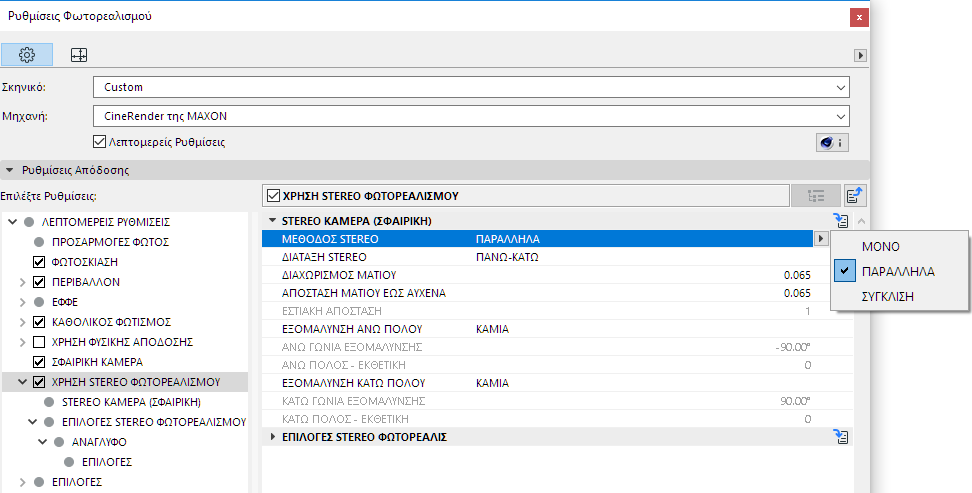Viewport: 972px width, 493px height.
Task: Click the ΜΕΘΟΔΟΣ STEREO row popup arrow
Action: 821,239
